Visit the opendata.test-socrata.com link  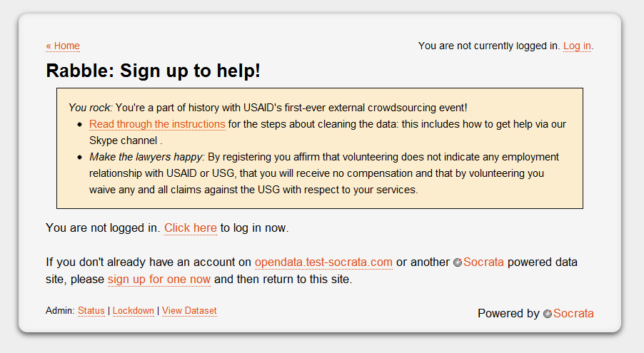tap(323, 262)
